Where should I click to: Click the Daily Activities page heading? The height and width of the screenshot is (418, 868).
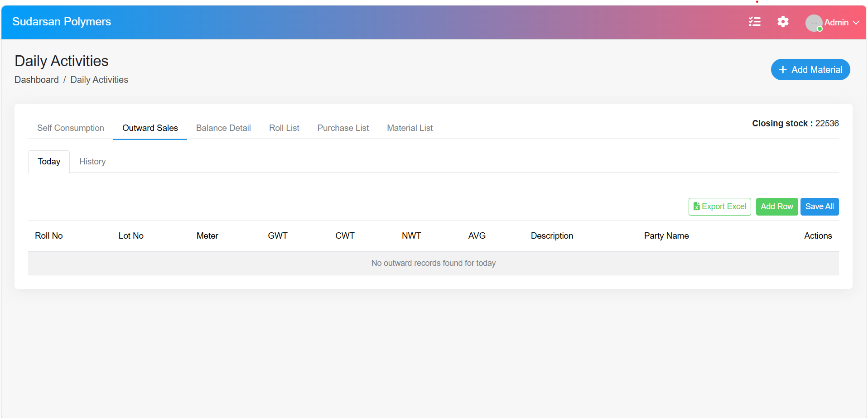pos(62,61)
